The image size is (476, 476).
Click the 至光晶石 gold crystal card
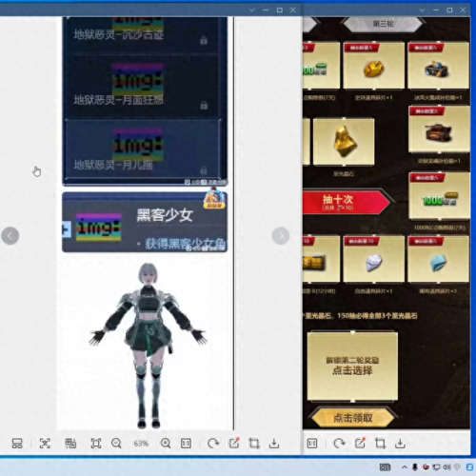point(344,142)
